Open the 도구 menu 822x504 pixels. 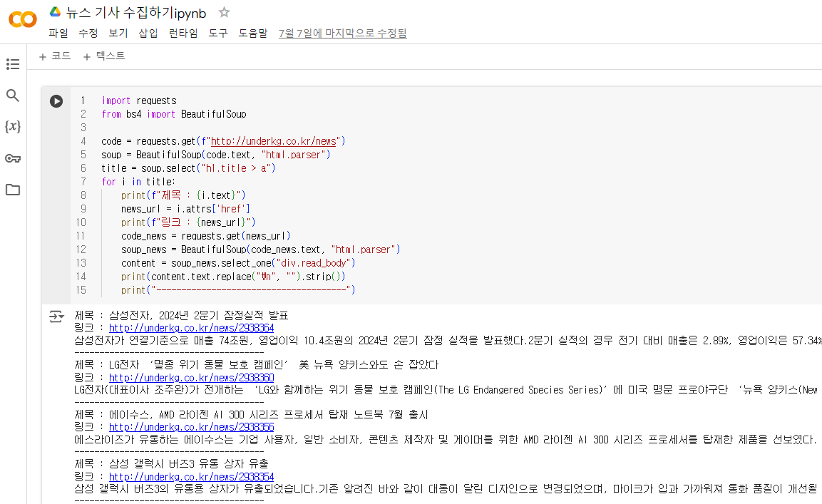point(218,33)
